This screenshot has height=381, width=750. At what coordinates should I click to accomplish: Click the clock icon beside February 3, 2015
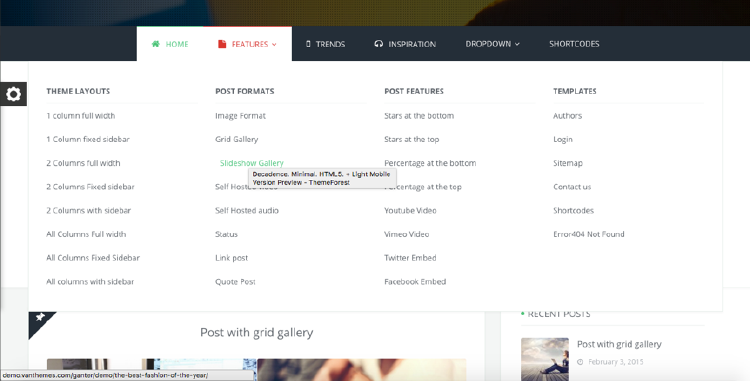(x=580, y=362)
